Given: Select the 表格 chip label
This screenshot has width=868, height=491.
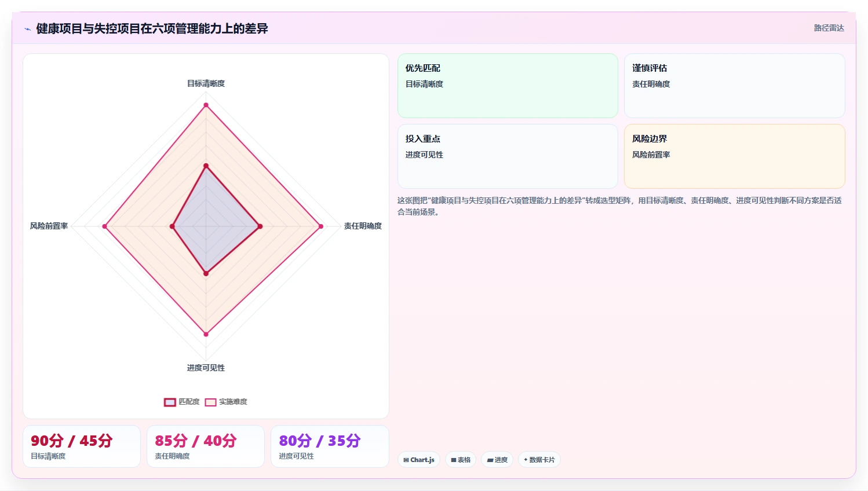Looking at the screenshot, I should [x=464, y=460].
